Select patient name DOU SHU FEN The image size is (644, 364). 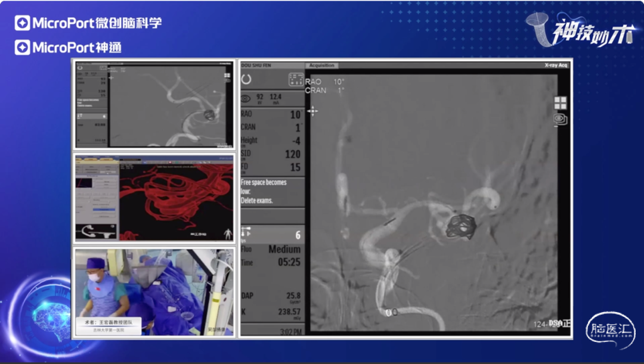coord(256,66)
